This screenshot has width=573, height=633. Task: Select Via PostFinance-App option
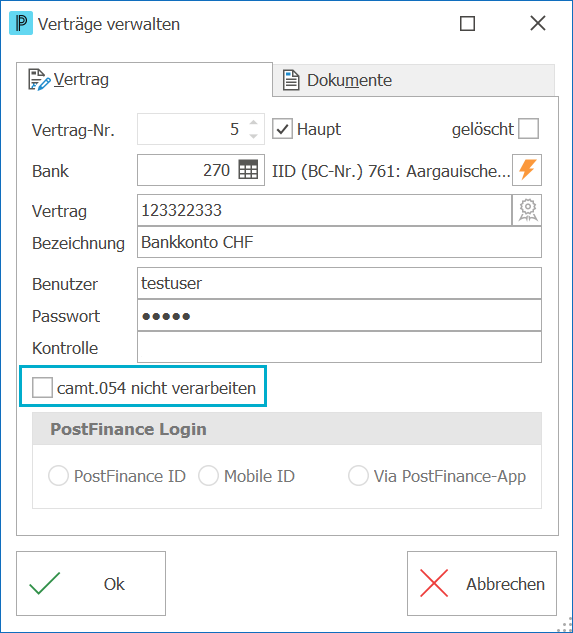(359, 476)
